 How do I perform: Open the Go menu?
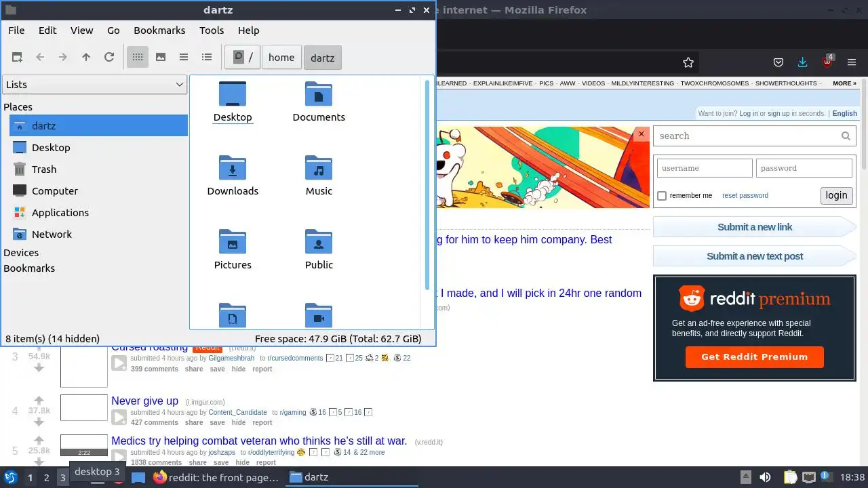(x=113, y=30)
